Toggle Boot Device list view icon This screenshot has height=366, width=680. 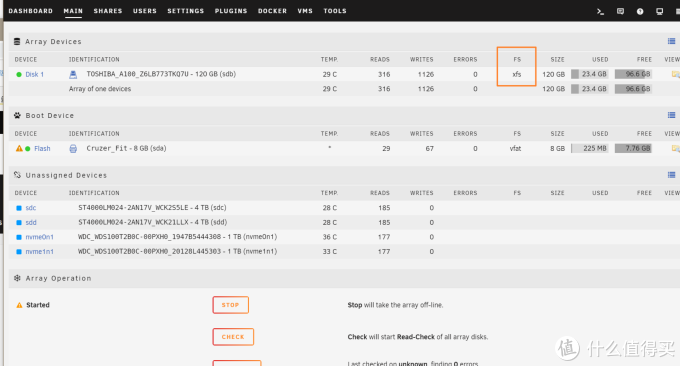671,115
